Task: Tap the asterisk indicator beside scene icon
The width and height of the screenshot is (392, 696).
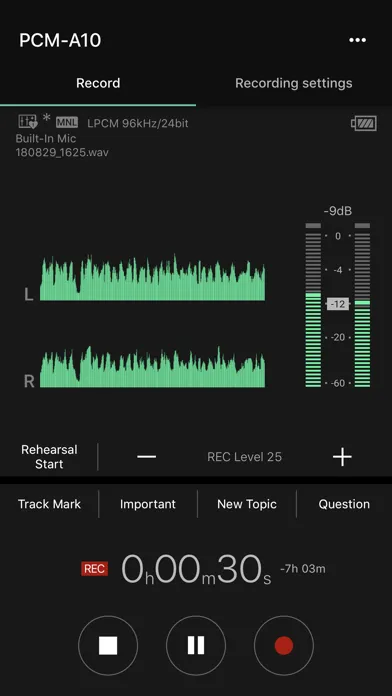Action: tap(47, 119)
